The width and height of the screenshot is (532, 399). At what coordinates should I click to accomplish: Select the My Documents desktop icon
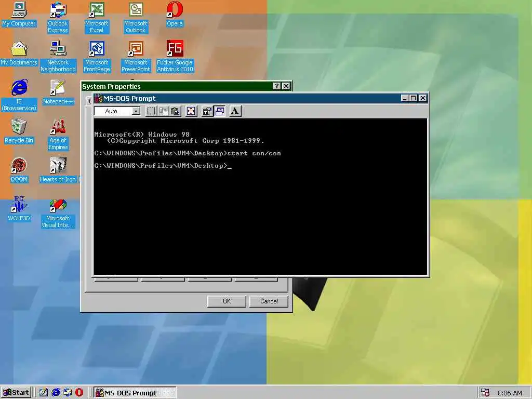[19, 54]
